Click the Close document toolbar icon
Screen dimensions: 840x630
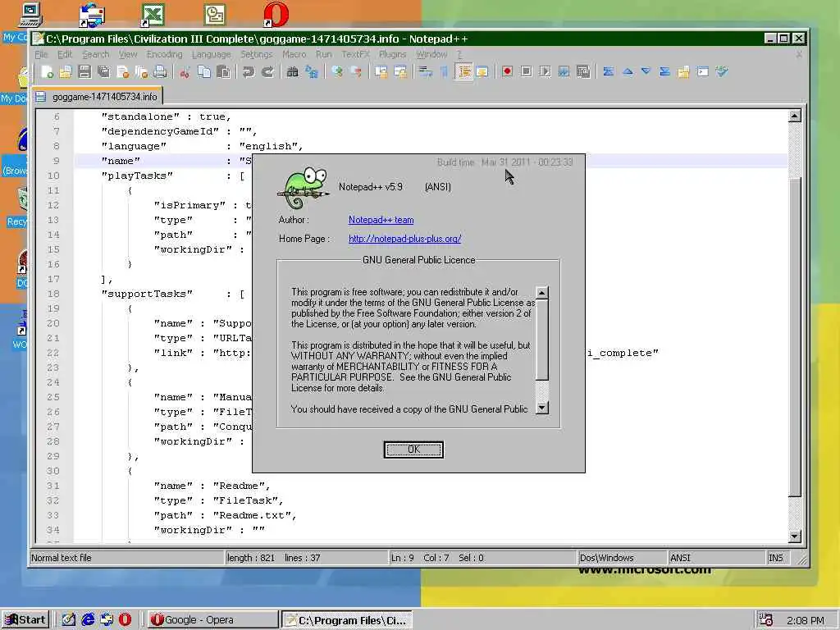click(123, 72)
